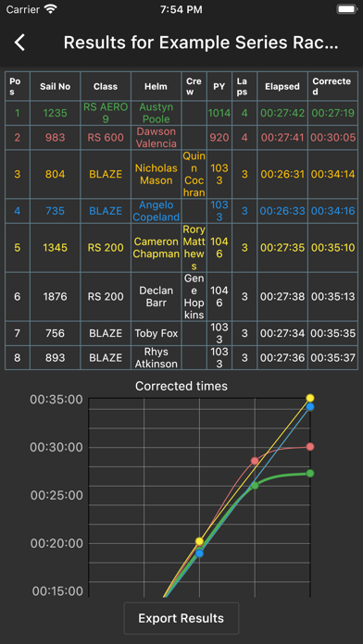Screen dimensions: 363x644
Task: Tap PY value 920
Action: (219, 138)
